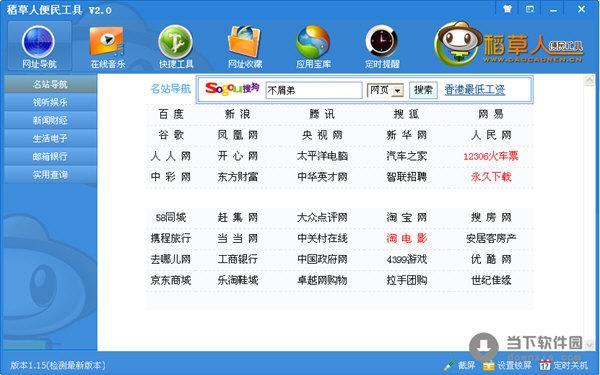
Task: Open the 中关村在线 site link
Action: (322, 238)
